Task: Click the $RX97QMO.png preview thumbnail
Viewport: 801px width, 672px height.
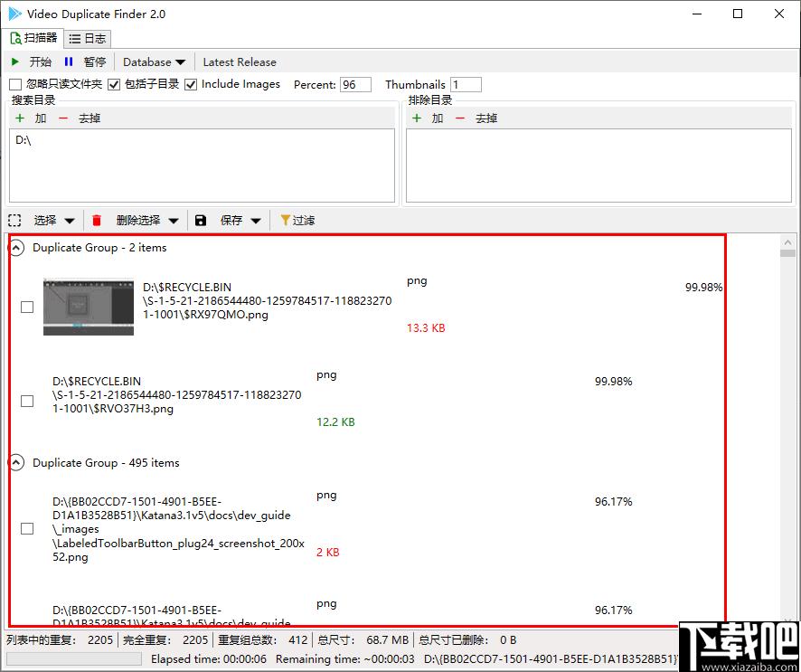Action: tap(89, 307)
